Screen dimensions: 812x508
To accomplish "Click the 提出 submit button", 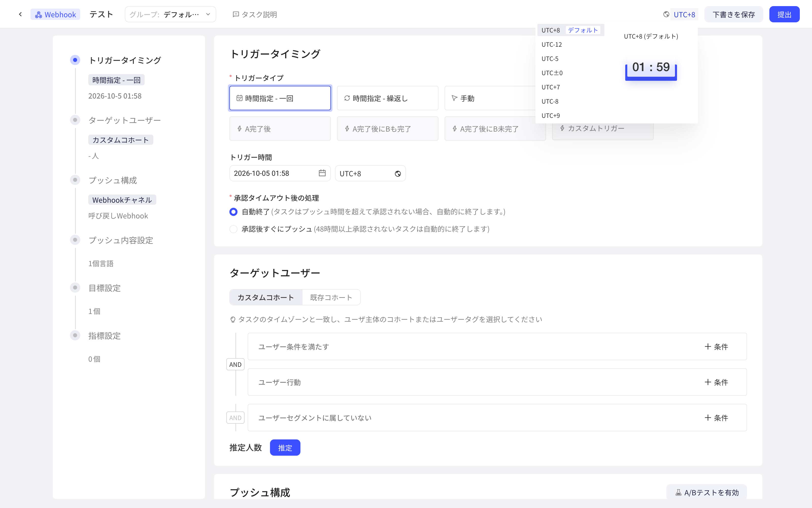I will pos(784,14).
